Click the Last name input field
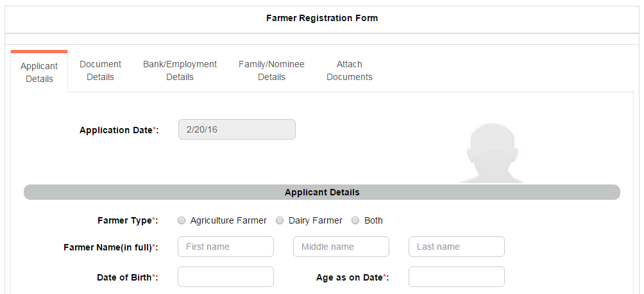This screenshot has height=294, width=644. coord(456,247)
